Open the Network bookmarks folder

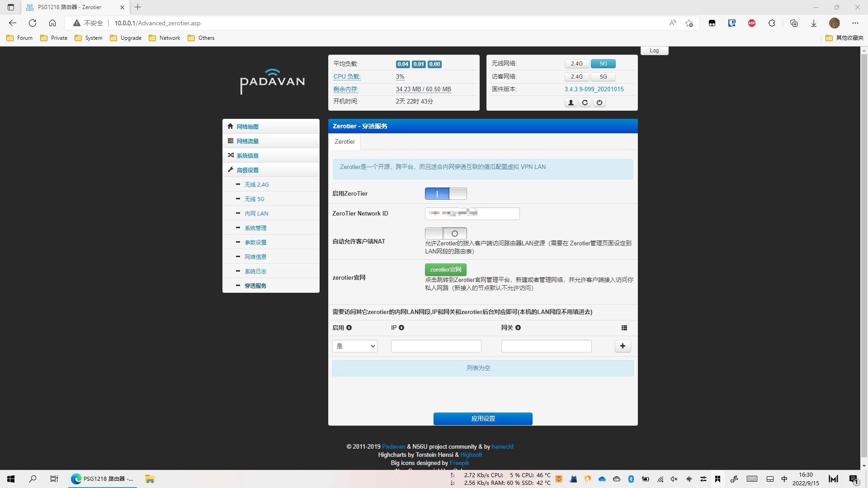[165, 38]
